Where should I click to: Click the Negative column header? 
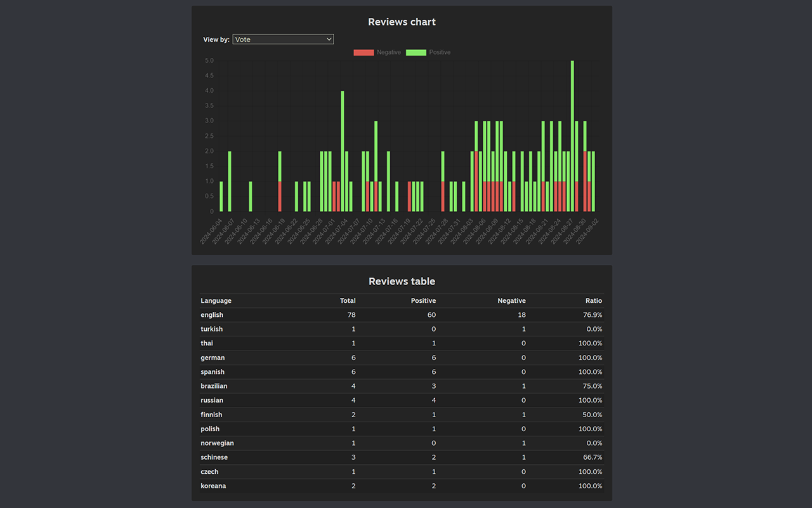point(511,300)
